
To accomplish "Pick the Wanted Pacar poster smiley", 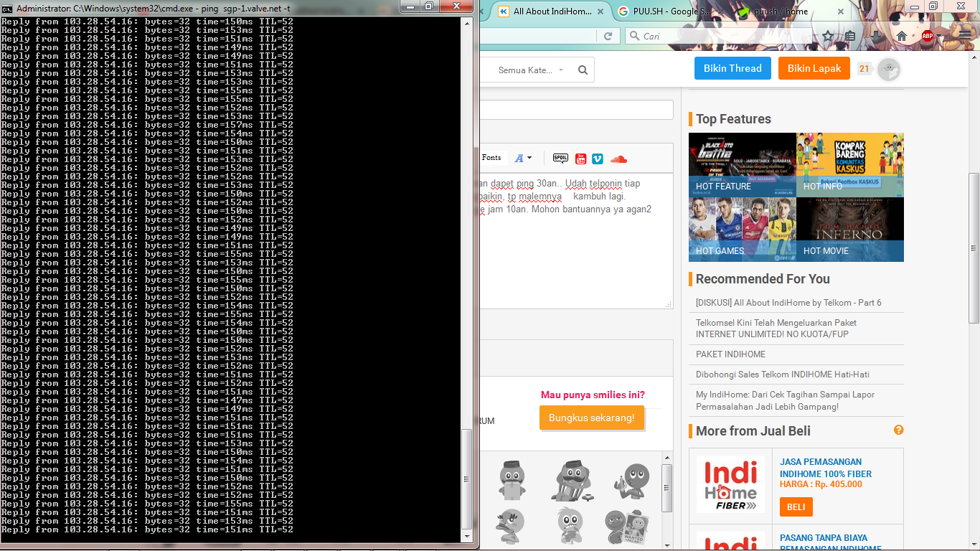I will pyautogui.click(x=628, y=526).
